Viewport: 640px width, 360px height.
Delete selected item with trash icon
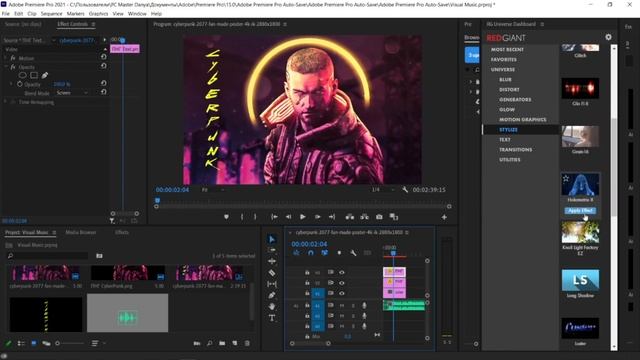(247, 343)
